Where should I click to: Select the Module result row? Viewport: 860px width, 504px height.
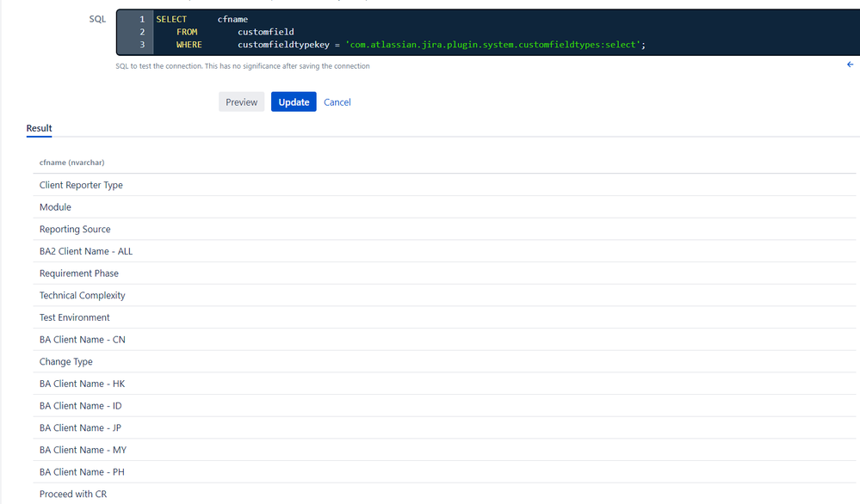55,206
